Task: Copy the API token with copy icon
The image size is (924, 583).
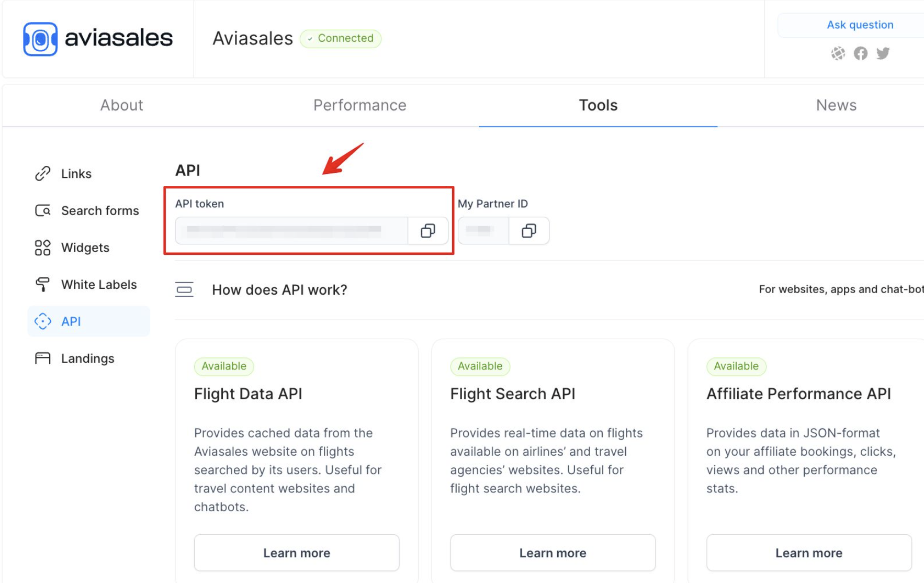Action: 428,231
